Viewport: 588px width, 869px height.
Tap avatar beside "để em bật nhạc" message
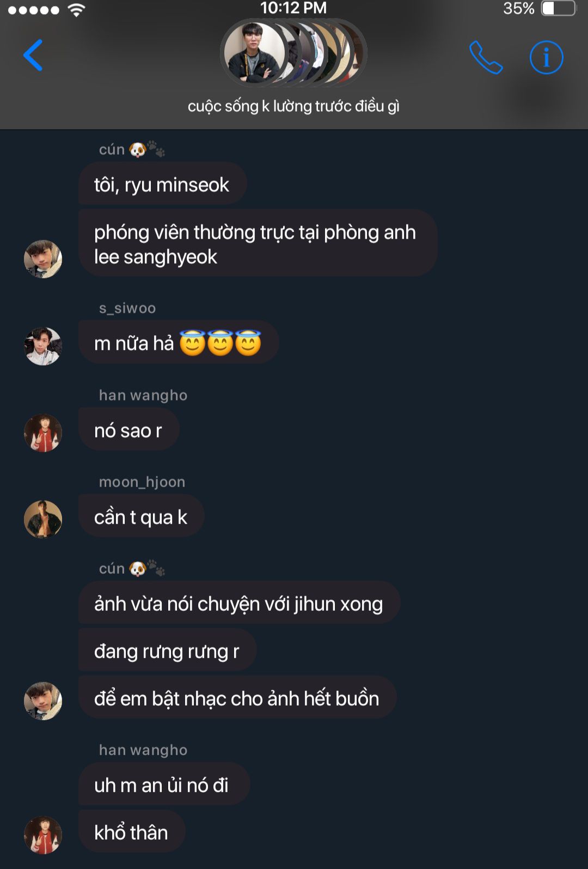click(x=43, y=701)
